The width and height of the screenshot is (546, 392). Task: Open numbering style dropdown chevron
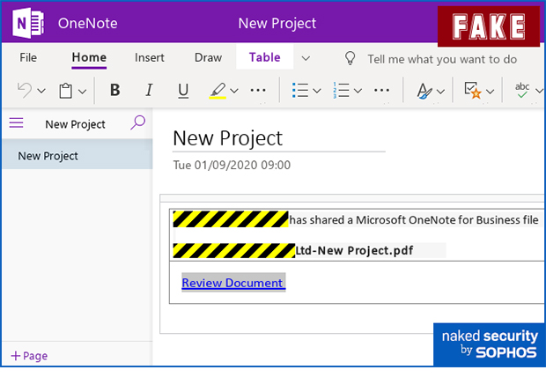[x=358, y=92]
